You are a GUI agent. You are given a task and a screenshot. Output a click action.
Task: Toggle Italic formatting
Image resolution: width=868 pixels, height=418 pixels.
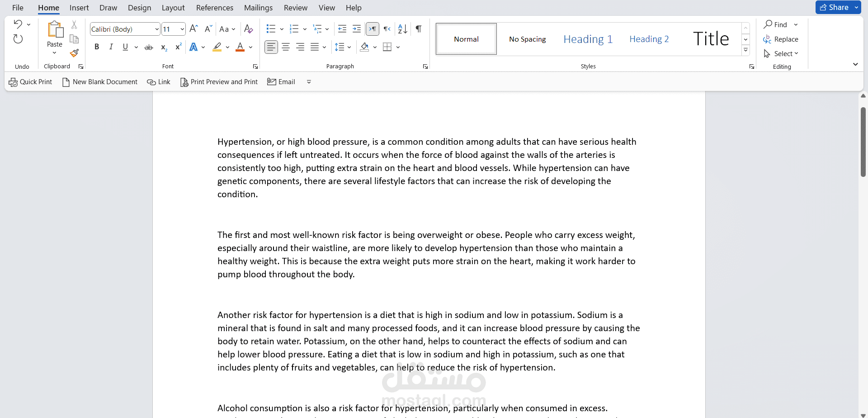pyautogui.click(x=111, y=47)
